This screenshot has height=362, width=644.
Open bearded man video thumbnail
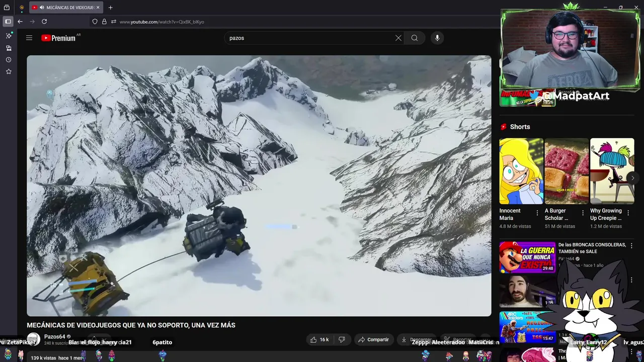tap(527, 292)
